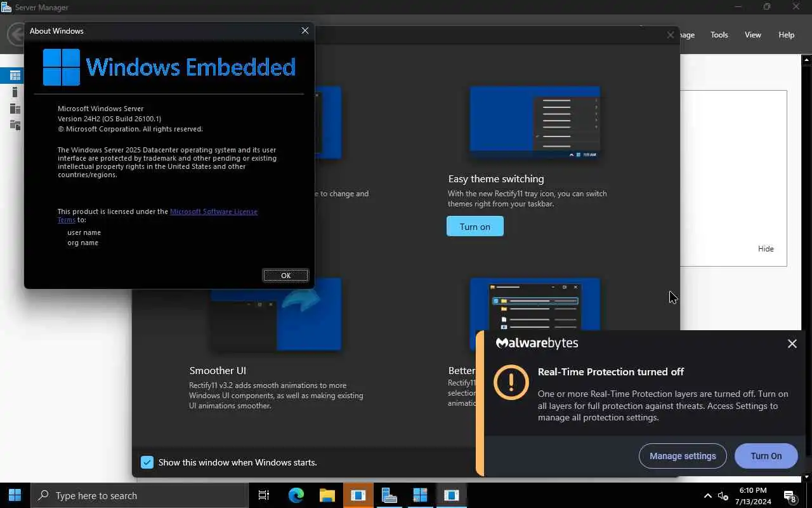Dismiss the Malwarebytes notification
Screen dimensions: 812x508
pos(792,344)
